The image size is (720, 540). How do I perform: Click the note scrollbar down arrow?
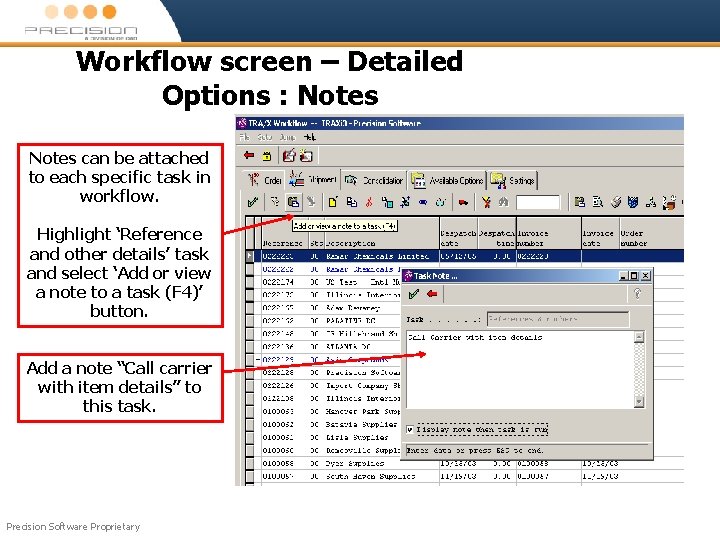[x=639, y=402]
